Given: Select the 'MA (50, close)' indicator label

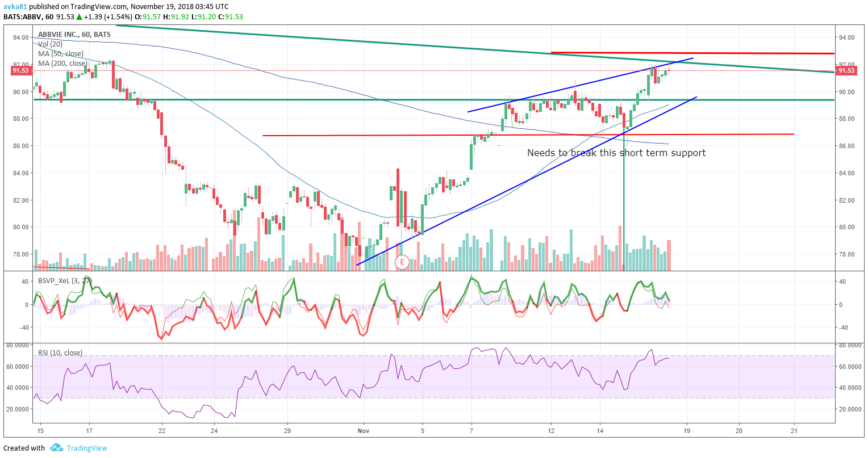Looking at the screenshot, I should 61,54.
